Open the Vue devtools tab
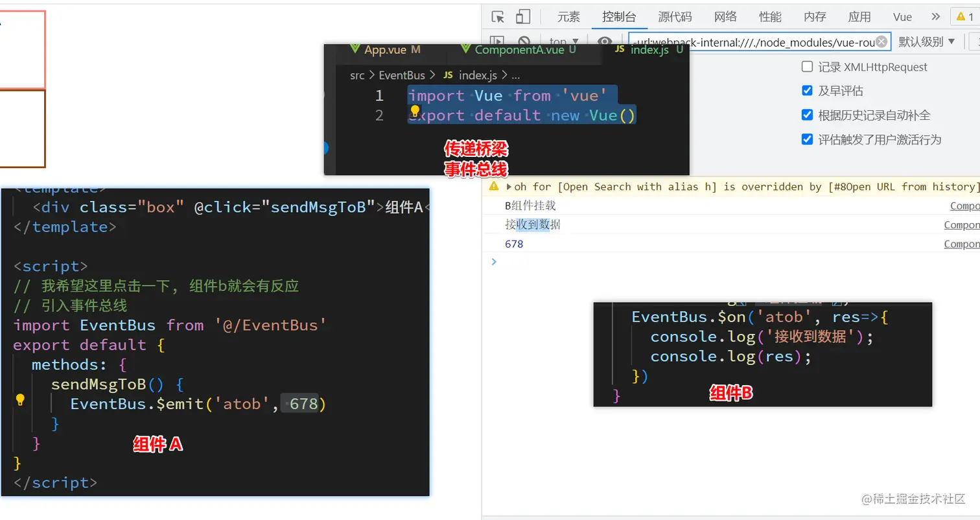 [902, 17]
